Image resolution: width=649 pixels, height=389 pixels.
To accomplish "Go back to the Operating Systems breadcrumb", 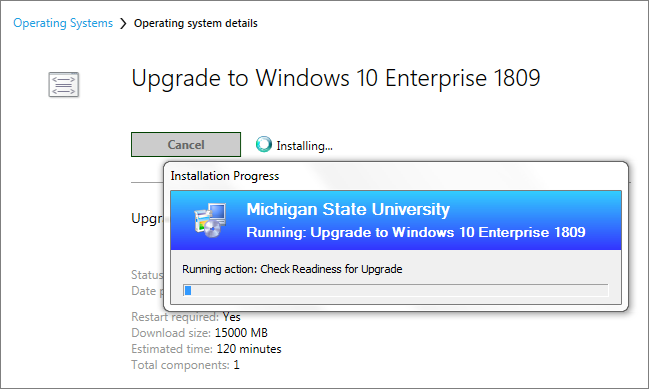I will [x=63, y=23].
